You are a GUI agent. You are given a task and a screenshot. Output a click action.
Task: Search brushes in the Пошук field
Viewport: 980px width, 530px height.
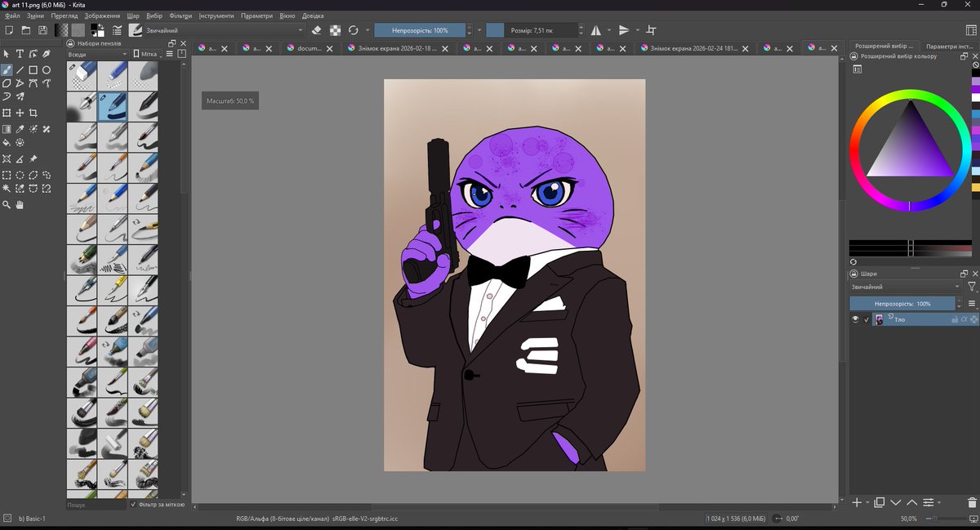click(x=96, y=506)
